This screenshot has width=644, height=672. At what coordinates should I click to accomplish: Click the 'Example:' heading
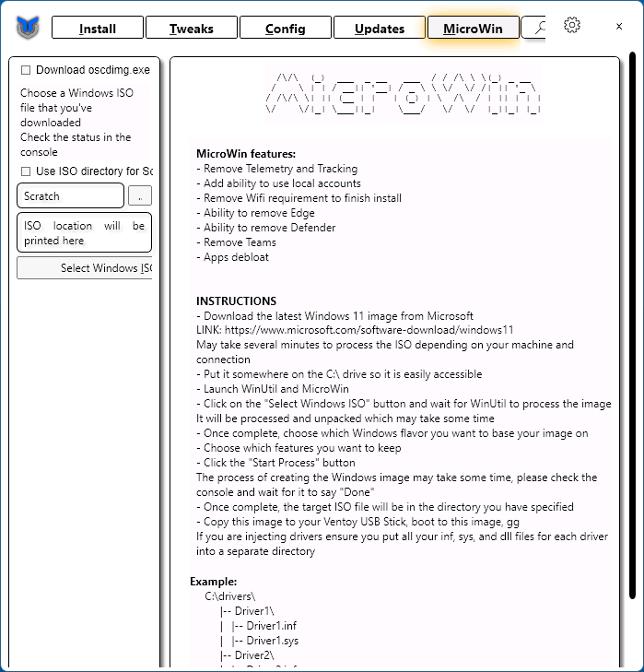click(x=214, y=582)
